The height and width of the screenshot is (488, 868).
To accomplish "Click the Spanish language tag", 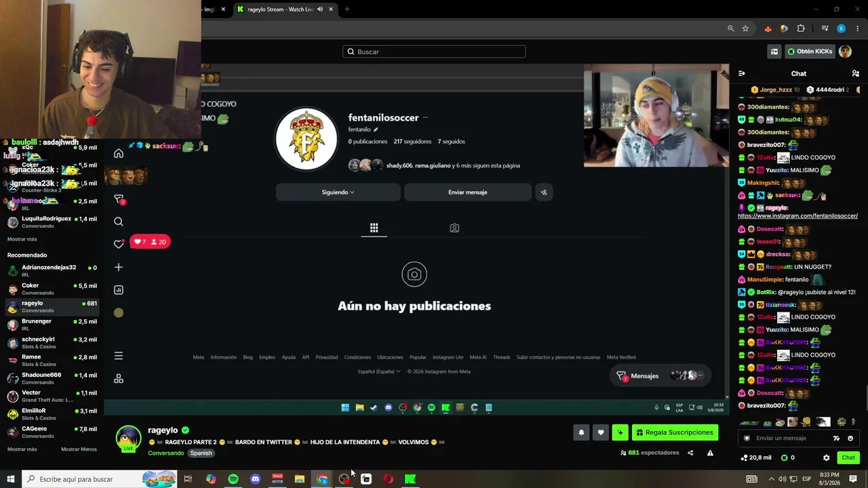I will [x=201, y=453].
